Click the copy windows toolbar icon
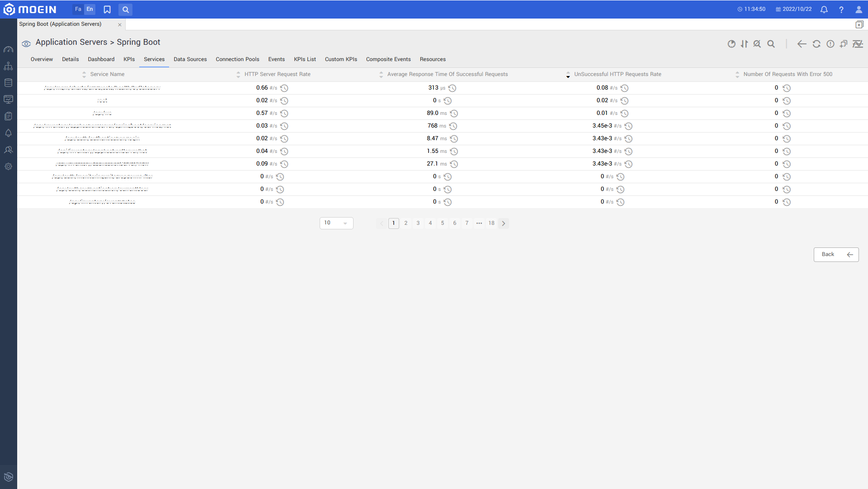 844,44
